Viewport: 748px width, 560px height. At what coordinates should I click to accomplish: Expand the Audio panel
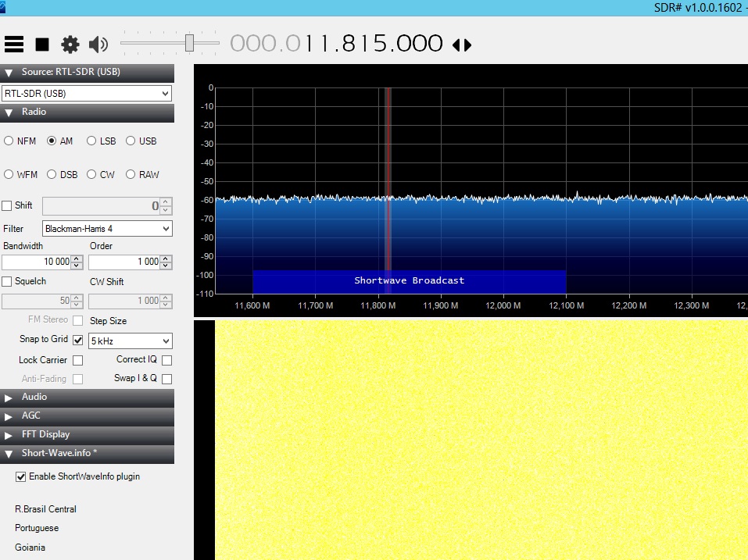pyautogui.click(x=87, y=398)
